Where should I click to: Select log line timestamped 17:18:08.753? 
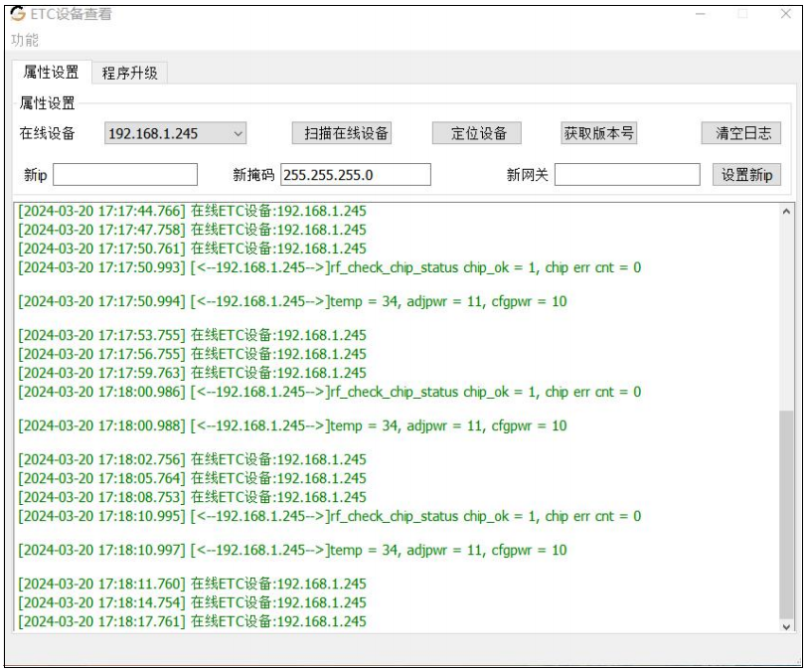[x=193, y=497]
